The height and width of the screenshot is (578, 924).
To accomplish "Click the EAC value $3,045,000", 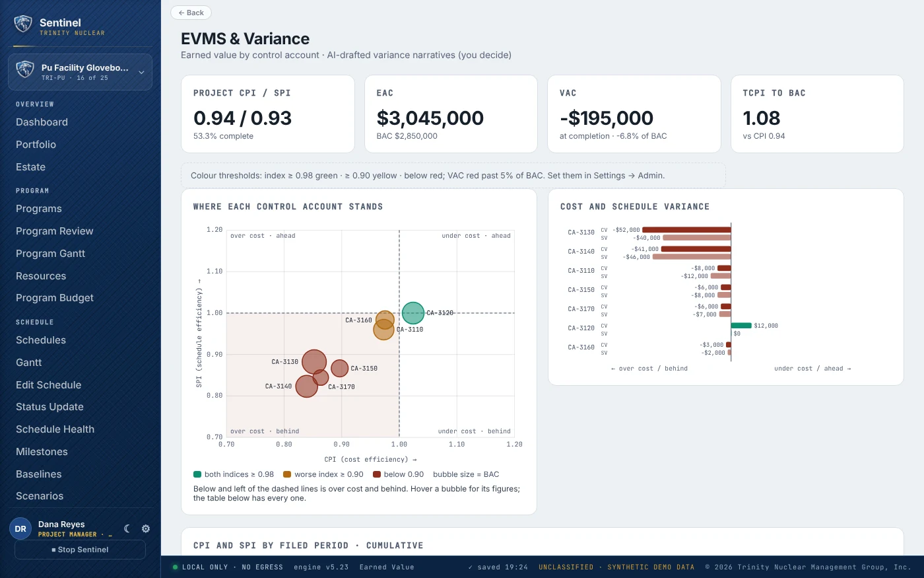I will pos(430,118).
